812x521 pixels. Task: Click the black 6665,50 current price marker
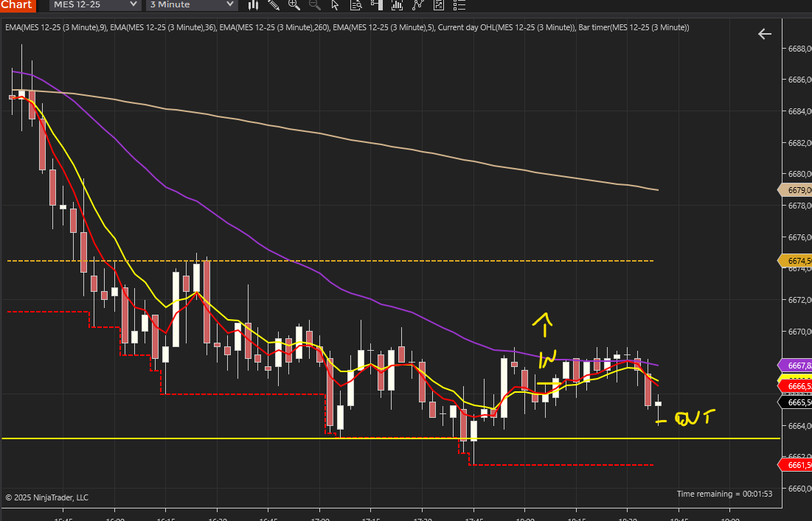point(796,402)
